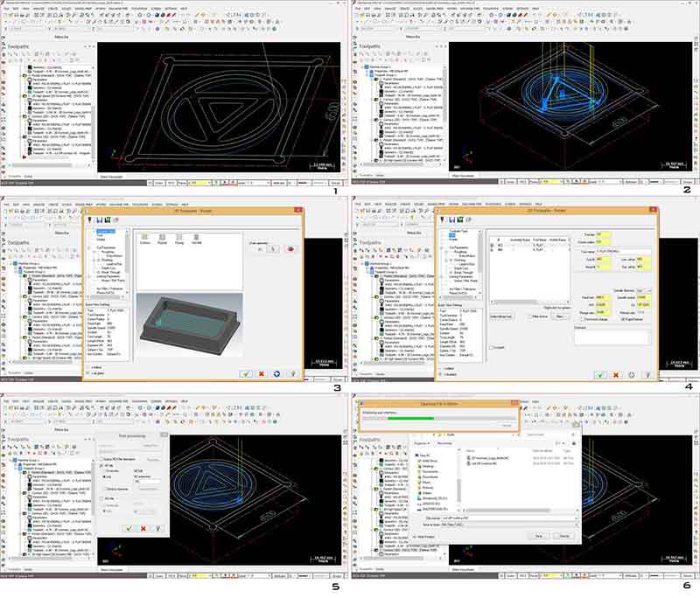Click the Filter button beside Filter Active
This screenshot has height=598, width=700.
tap(559, 316)
